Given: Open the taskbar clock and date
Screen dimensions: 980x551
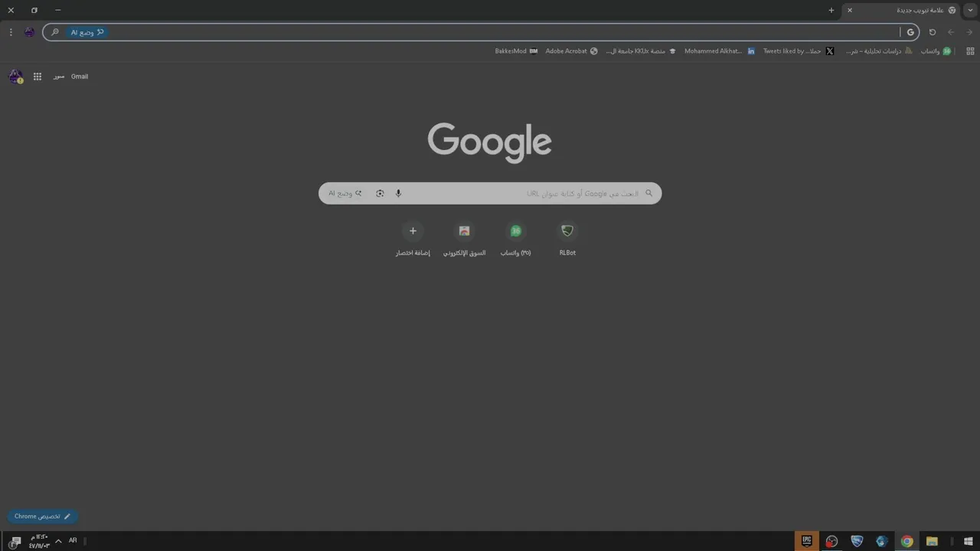Looking at the screenshot, I should 39,541.
